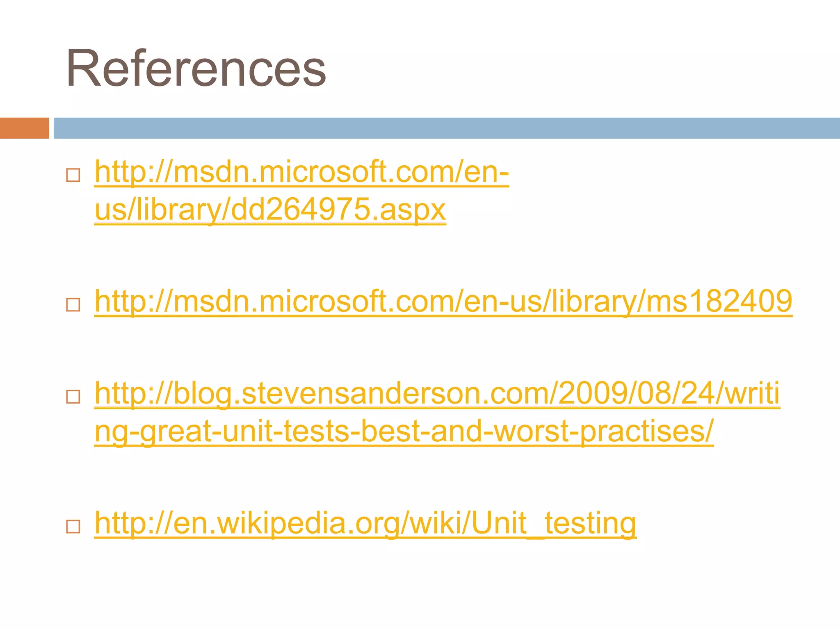Click the blank area below the Wikipedia link
The height and width of the screenshot is (630, 840).
click(410, 587)
